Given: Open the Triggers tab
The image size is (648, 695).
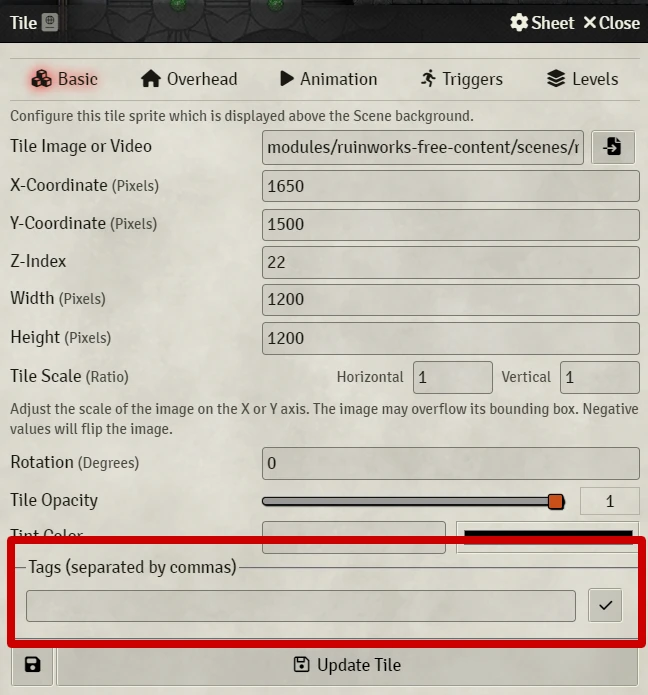Looking at the screenshot, I should point(461,79).
